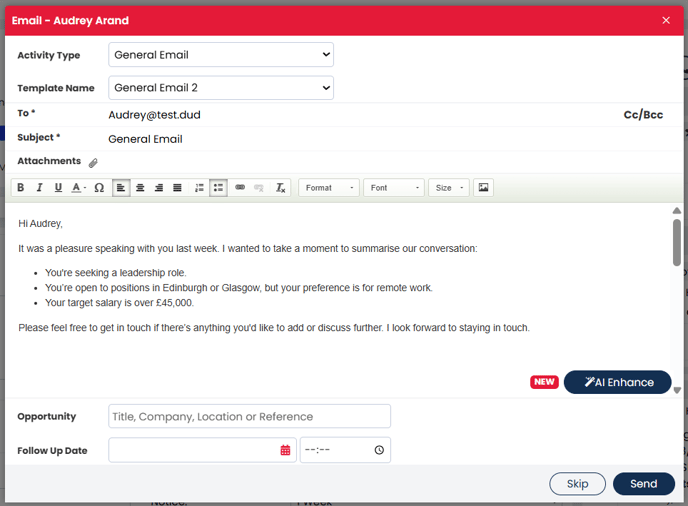Click the follow up time field
The image size is (688, 506).
coord(345,450)
